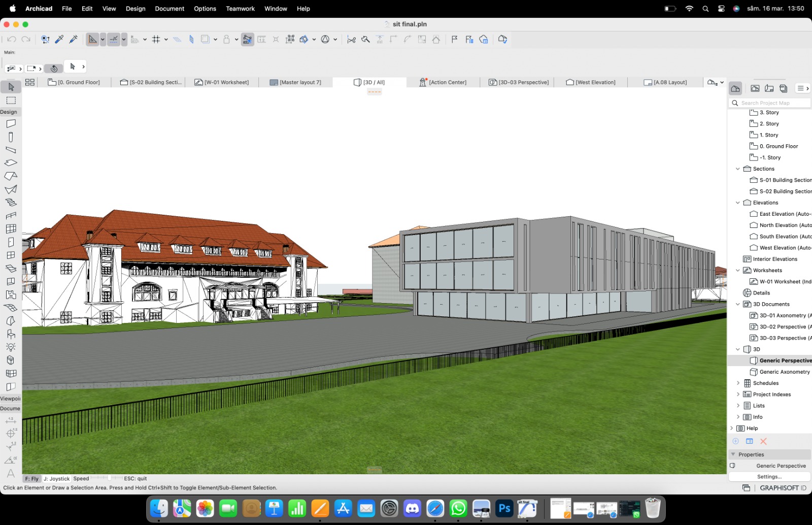Click the Trim scissors icon

click(x=351, y=39)
